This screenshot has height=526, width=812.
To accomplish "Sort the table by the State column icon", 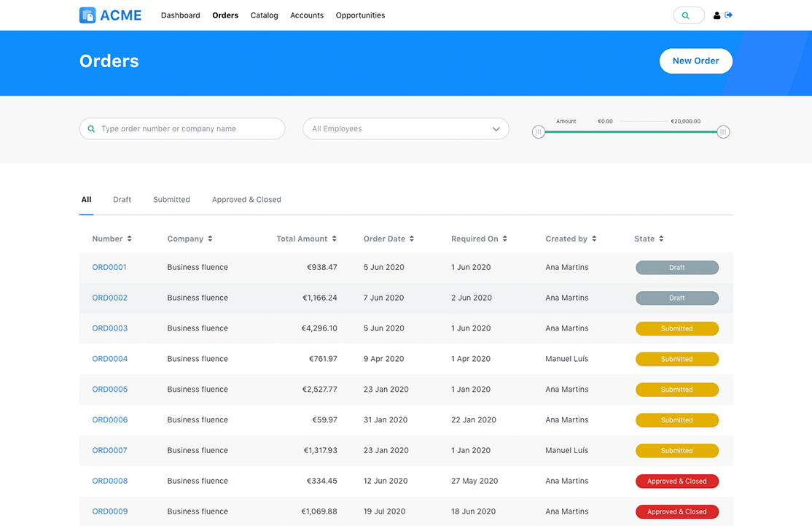I will (661, 239).
